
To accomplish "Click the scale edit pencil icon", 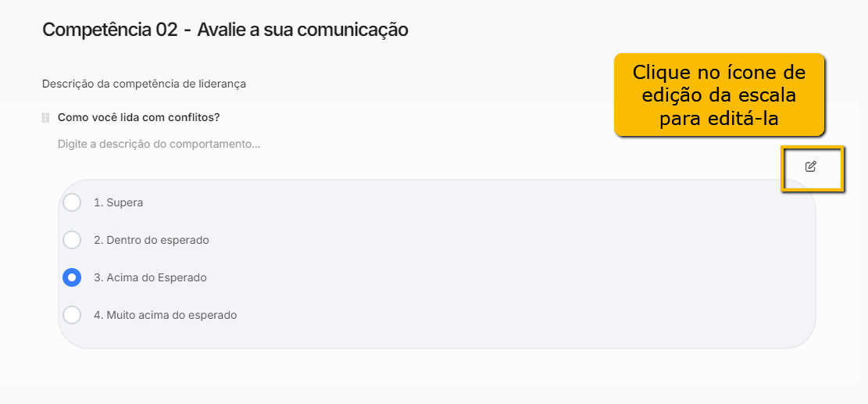I will pyautogui.click(x=810, y=166).
